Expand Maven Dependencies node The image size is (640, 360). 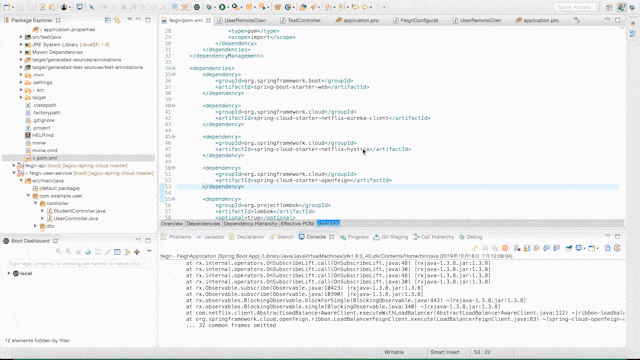point(21,52)
